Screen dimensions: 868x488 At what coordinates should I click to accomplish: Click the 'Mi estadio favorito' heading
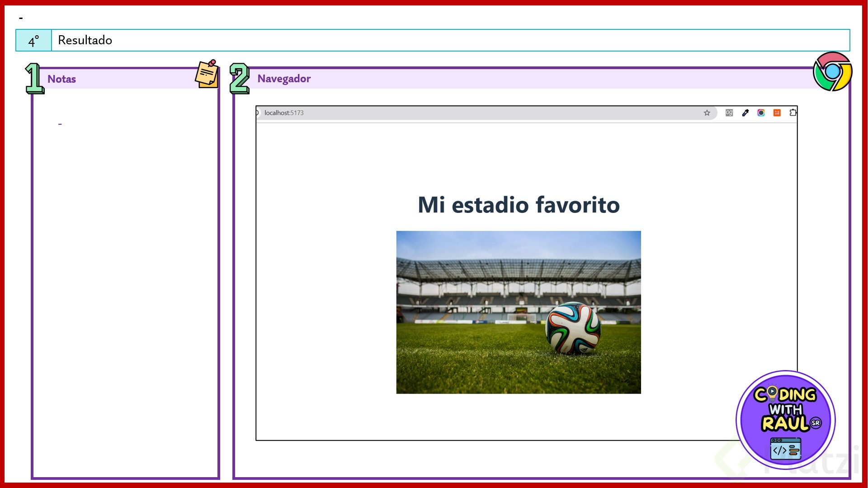pos(518,205)
